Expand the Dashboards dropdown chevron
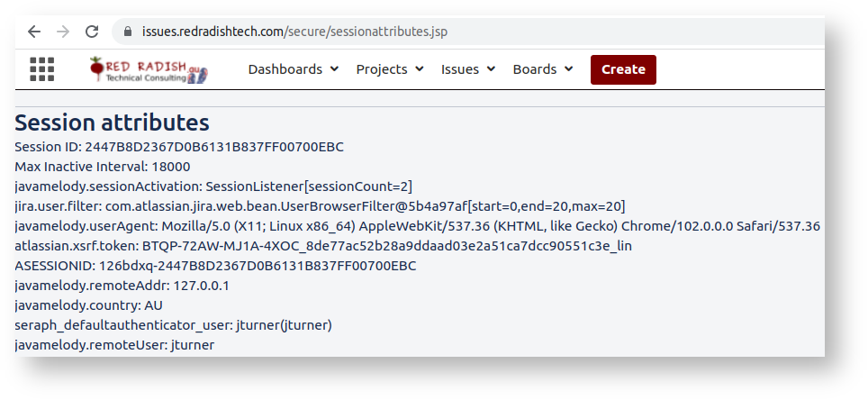868x400 pixels. [x=335, y=69]
